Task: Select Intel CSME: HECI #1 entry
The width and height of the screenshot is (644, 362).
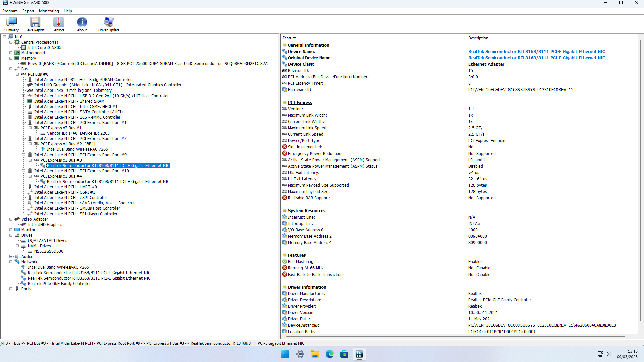Action: [x=76, y=107]
